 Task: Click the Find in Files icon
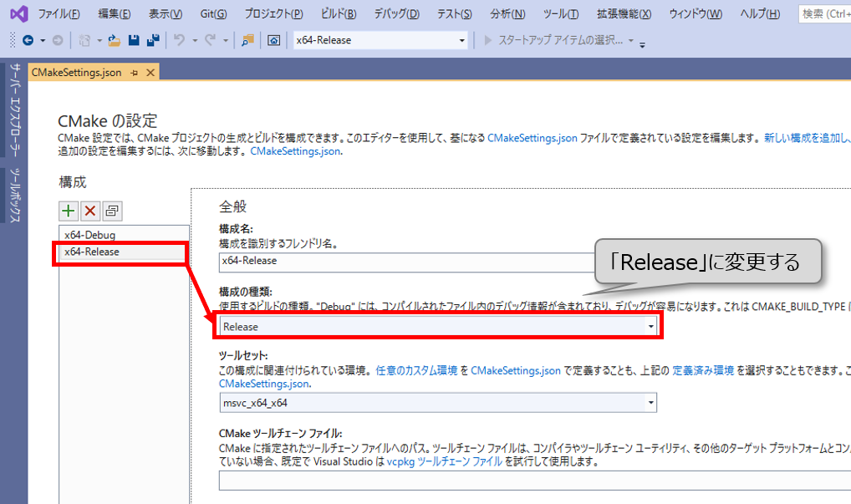(x=247, y=40)
